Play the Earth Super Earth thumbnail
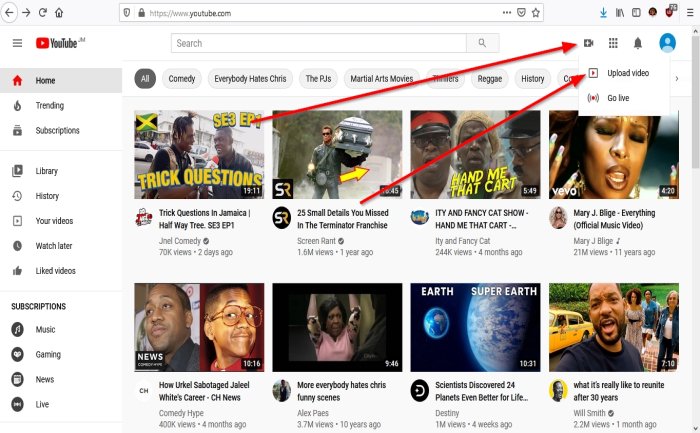The image size is (700, 433). tap(475, 327)
